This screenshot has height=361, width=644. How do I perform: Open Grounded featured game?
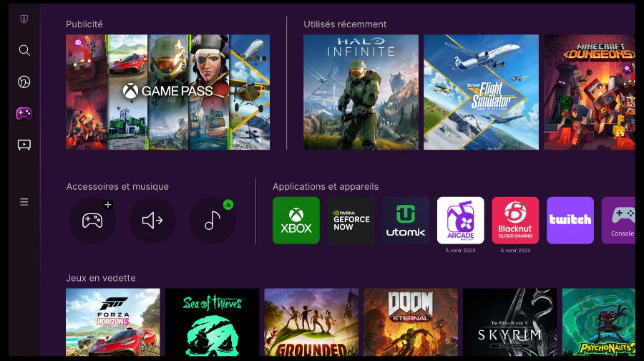click(311, 322)
